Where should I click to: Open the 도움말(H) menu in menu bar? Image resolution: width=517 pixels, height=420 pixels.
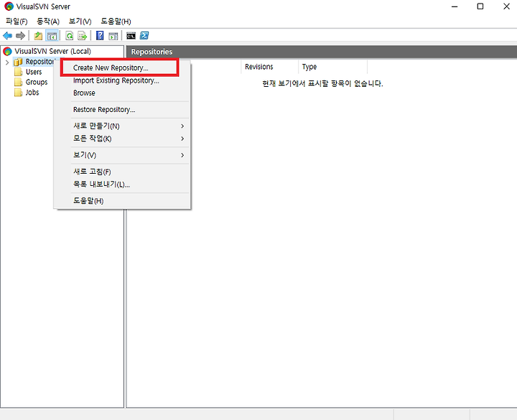[x=116, y=22]
